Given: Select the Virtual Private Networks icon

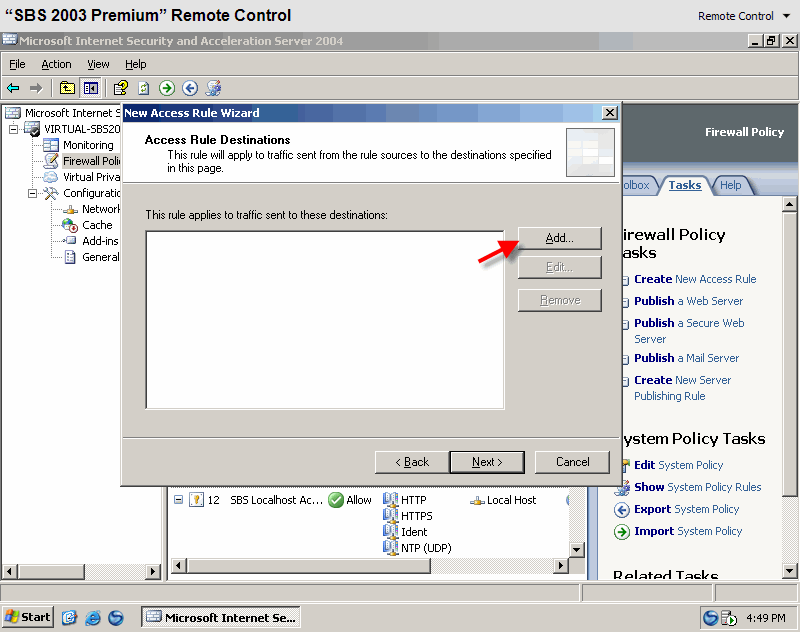Looking at the screenshot, I should (x=51, y=177).
